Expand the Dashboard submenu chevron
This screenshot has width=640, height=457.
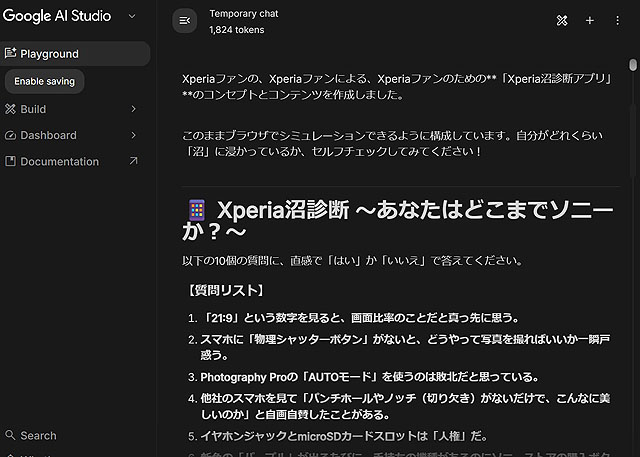(x=134, y=135)
